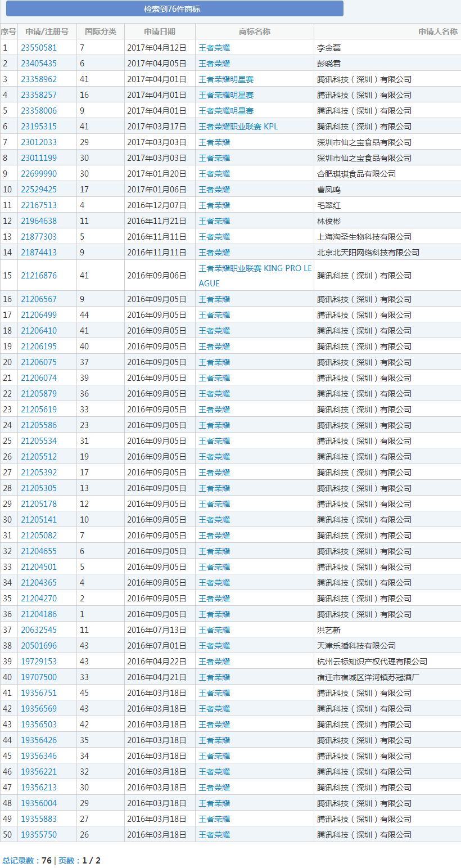
Task: Open registration number 21874413 link
Action: pos(39,253)
